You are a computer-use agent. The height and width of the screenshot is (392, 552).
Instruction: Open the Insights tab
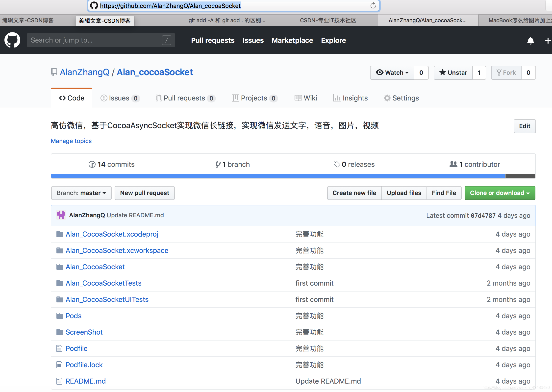350,98
